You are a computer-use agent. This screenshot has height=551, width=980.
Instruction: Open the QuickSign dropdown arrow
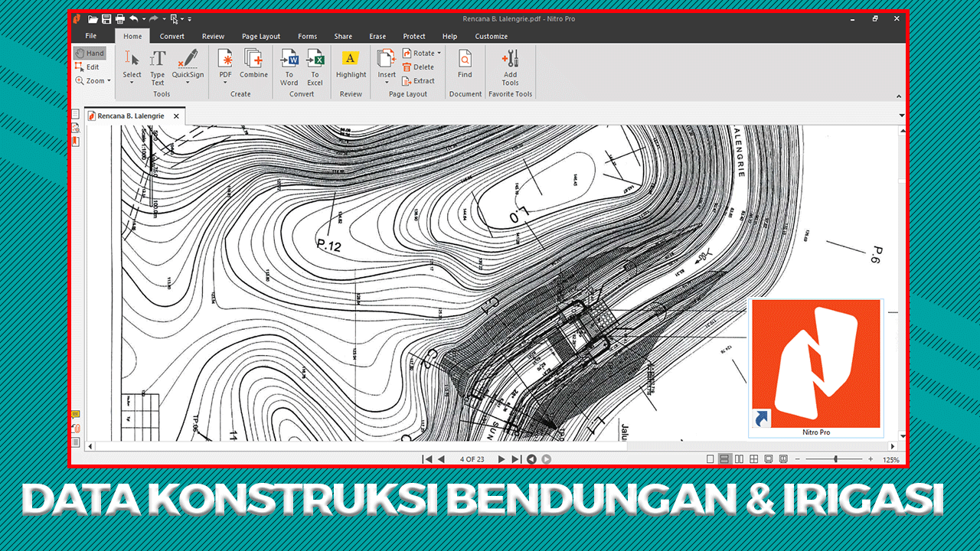(188, 83)
